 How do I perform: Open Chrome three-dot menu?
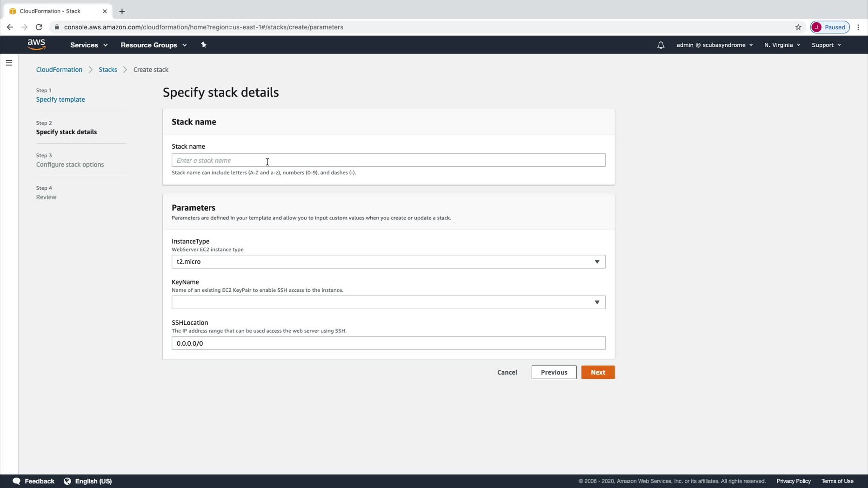pos(858,27)
